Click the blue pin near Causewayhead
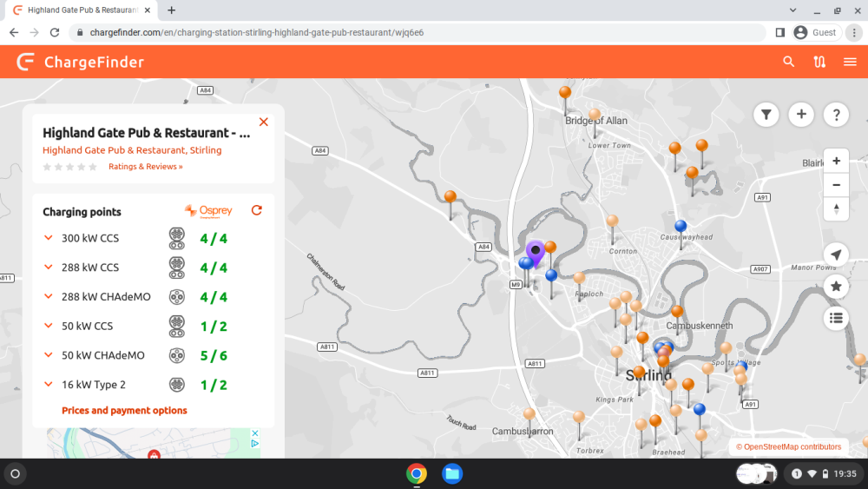Screen dimensions: 868x489 pos(681,226)
